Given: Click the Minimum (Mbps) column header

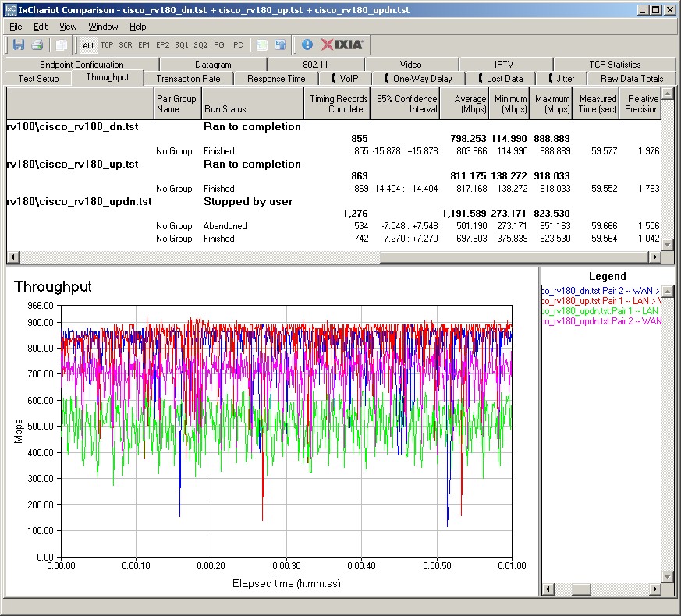Looking at the screenshot, I should point(509,104).
